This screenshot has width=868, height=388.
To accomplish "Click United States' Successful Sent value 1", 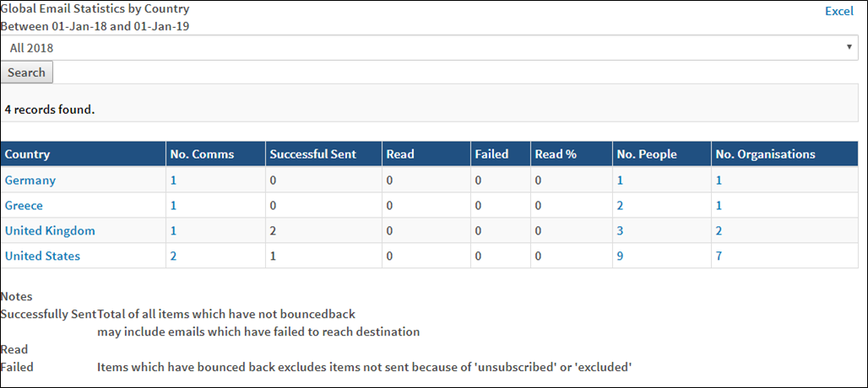I will [273, 256].
